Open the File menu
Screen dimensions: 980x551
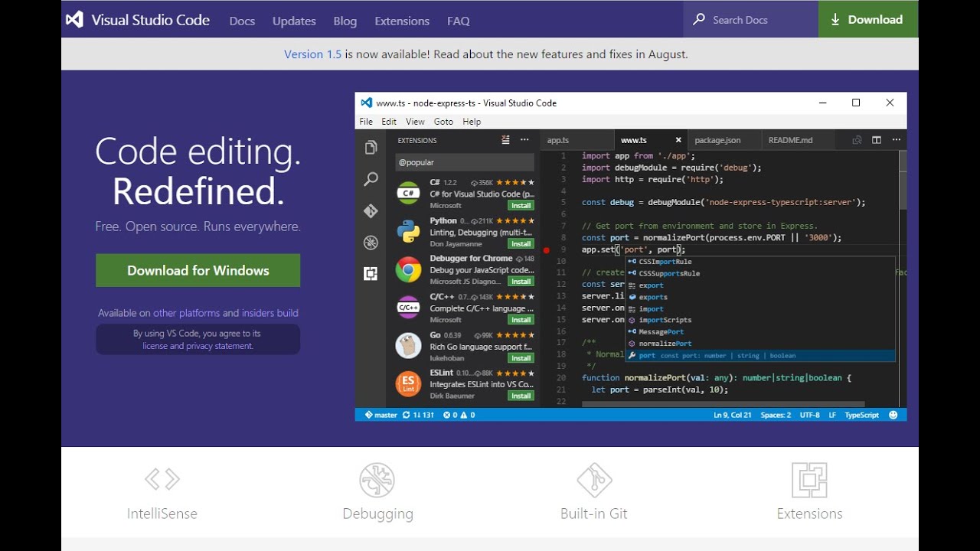tap(366, 122)
